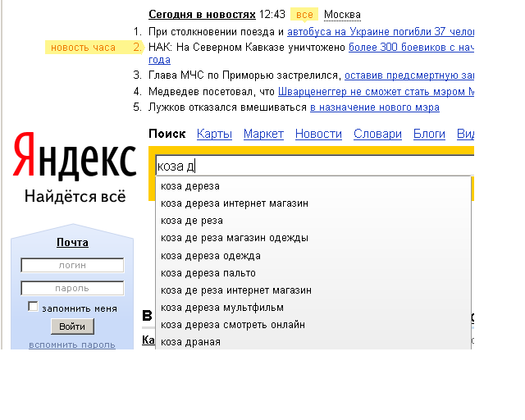
Task: Choose suggestion 'коза де реза'
Action: coord(313,221)
